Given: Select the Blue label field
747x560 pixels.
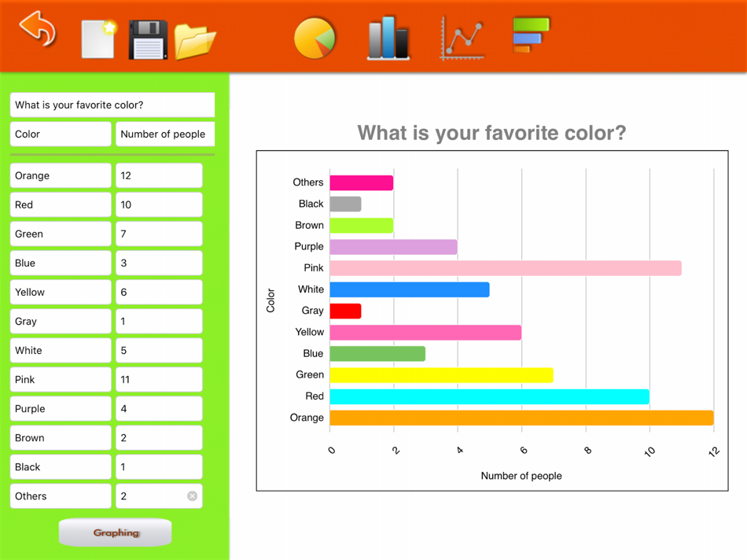Looking at the screenshot, I should point(61,263).
